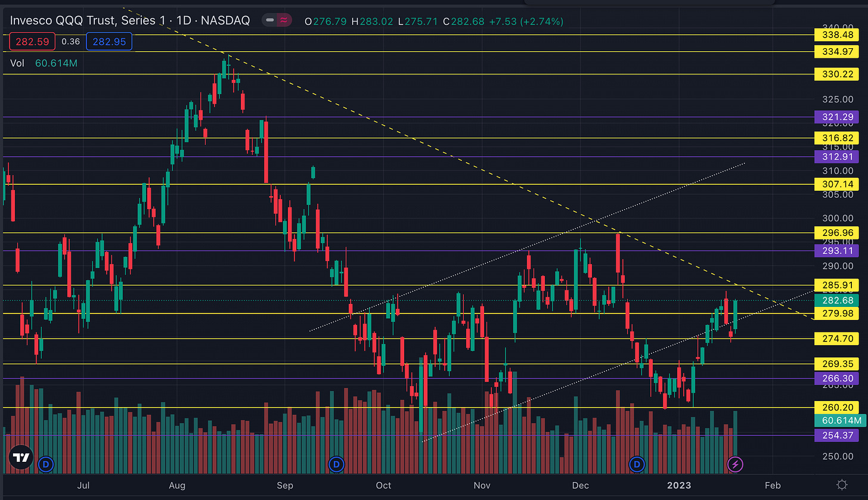Image resolution: width=868 pixels, height=500 pixels.
Task: Click the close value 282.68 in the header
Action: click(468, 21)
